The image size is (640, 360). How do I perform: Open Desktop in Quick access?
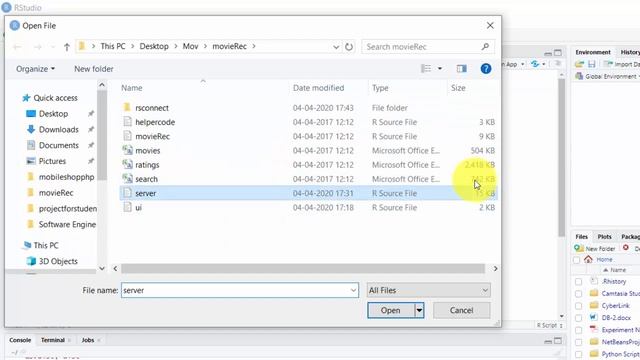click(53, 113)
